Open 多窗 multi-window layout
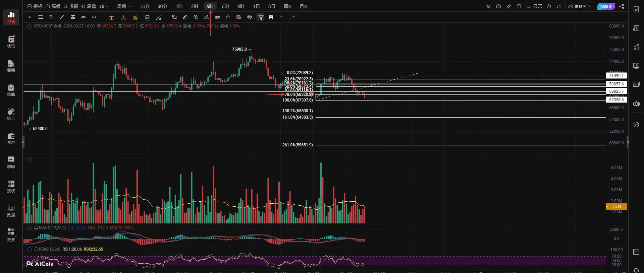 [71, 6]
